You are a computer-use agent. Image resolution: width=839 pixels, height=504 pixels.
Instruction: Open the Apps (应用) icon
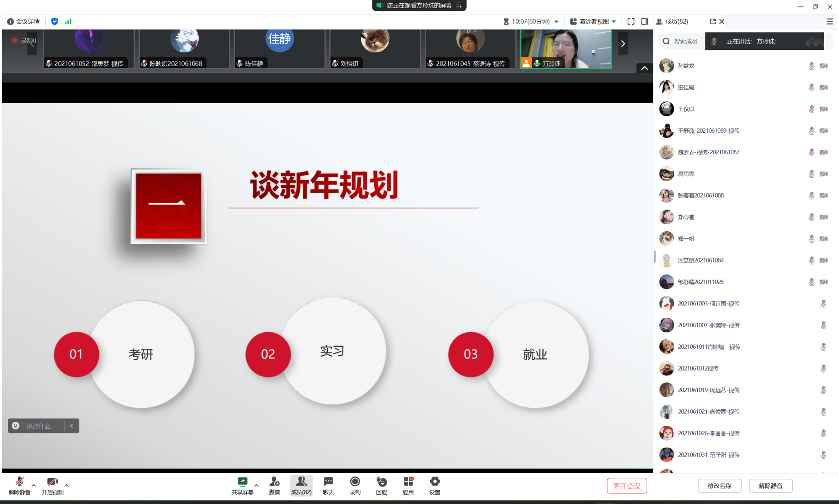(408, 482)
